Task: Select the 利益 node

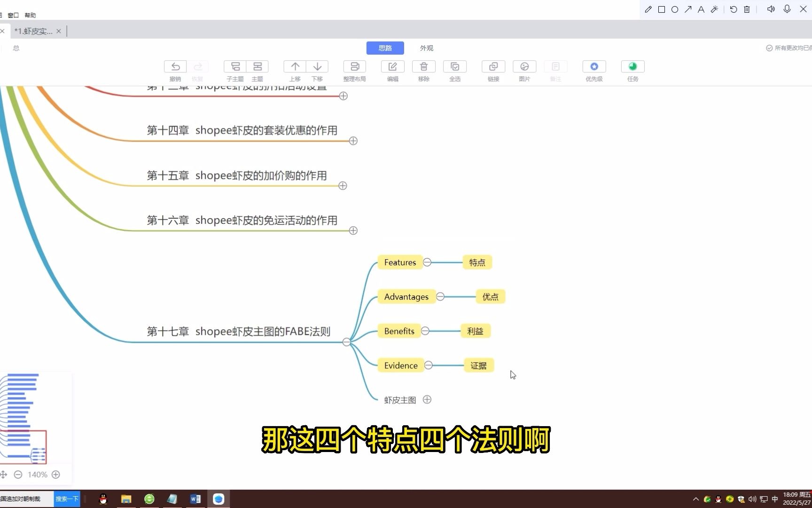Action: (476, 331)
